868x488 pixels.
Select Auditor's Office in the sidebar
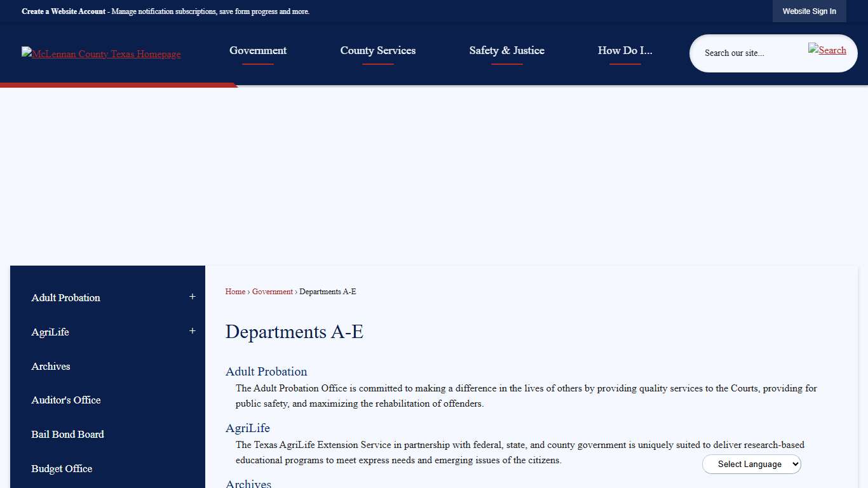pyautogui.click(x=65, y=400)
